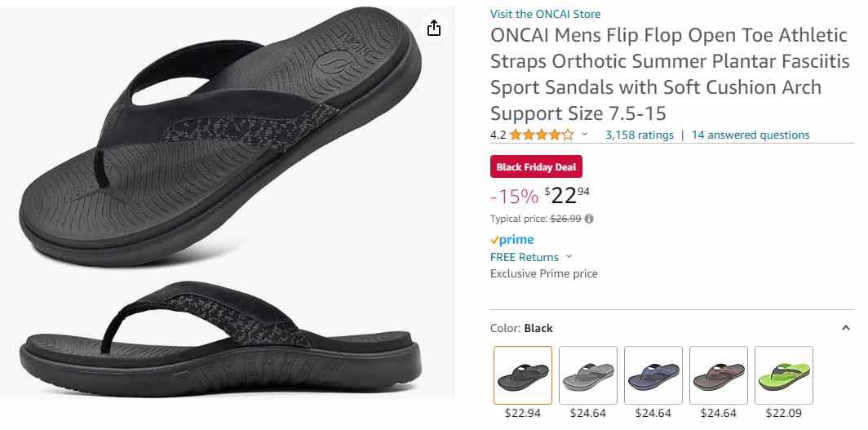The height and width of the screenshot is (430, 868).
Task: Choose the brown flip flop color swatch
Action: click(x=719, y=375)
